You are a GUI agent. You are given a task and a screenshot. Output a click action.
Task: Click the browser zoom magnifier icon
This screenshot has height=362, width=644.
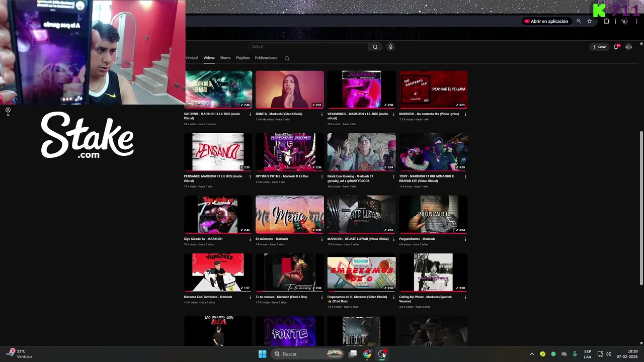tap(579, 21)
